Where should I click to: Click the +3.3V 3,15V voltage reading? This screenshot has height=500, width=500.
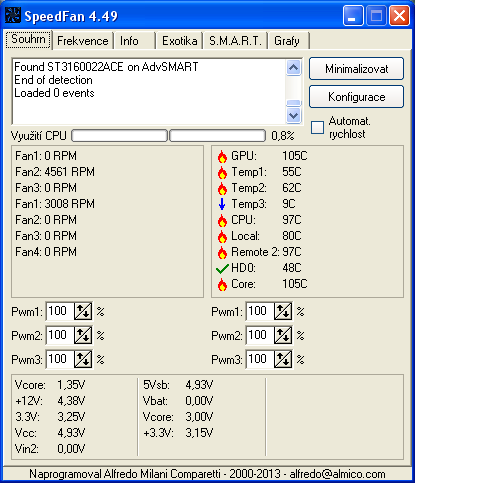click(178, 433)
